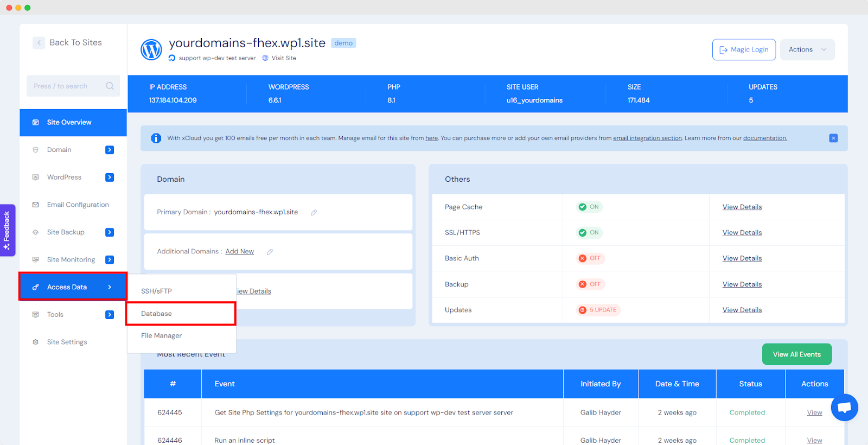Click the Email Configuration envelope icon
This screenshot has height=445, width=868.
tap(36, 205)
